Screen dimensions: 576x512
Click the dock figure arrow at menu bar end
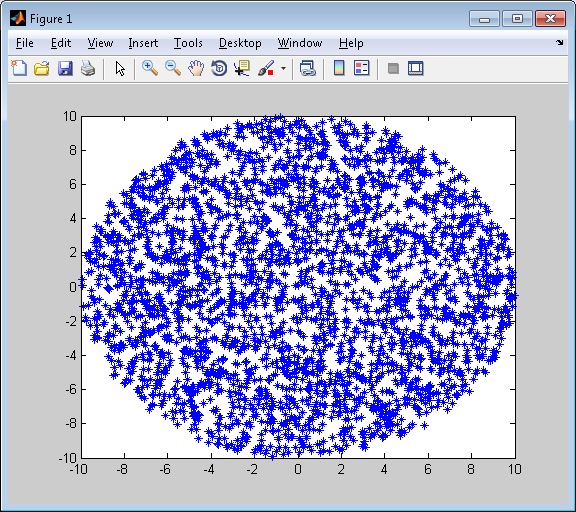pos(559,43)
